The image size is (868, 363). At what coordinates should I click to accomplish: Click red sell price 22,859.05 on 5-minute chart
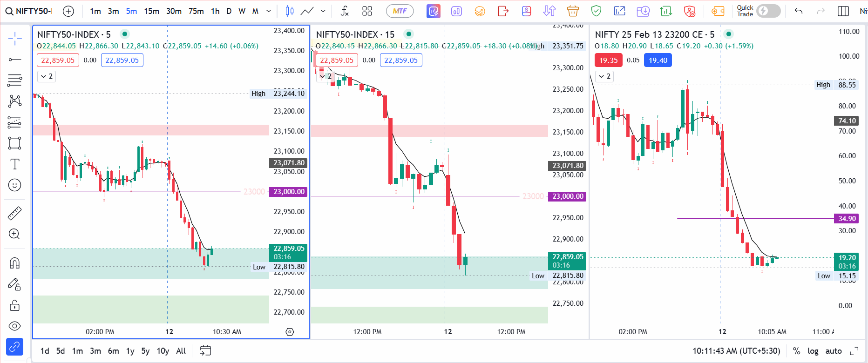click(x=58, y=60)
